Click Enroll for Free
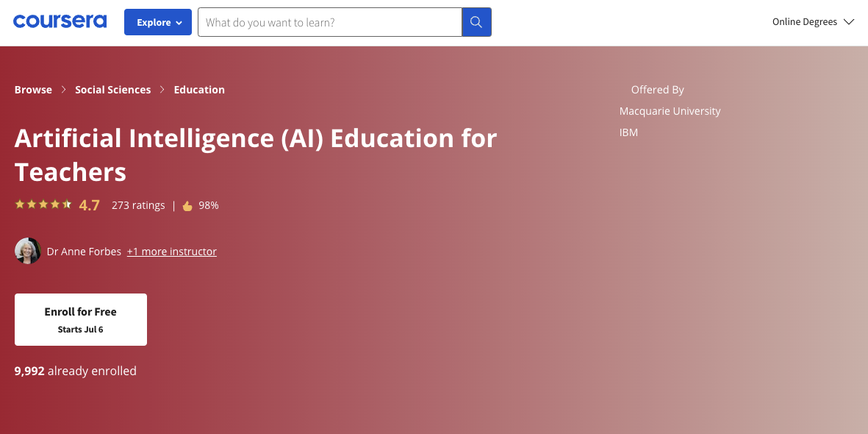 [x=80, y=319]
